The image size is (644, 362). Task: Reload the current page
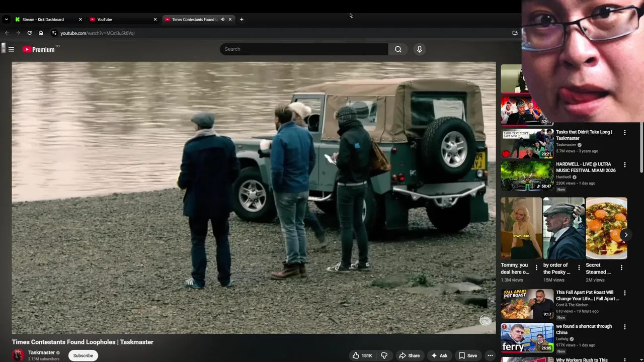click(30, 33)
